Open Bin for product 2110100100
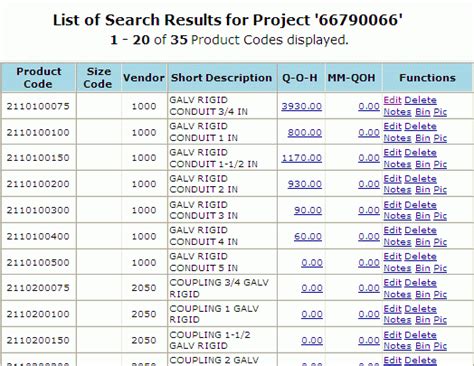Viewport: 474px width, 366px height. [x=423, y=138]
